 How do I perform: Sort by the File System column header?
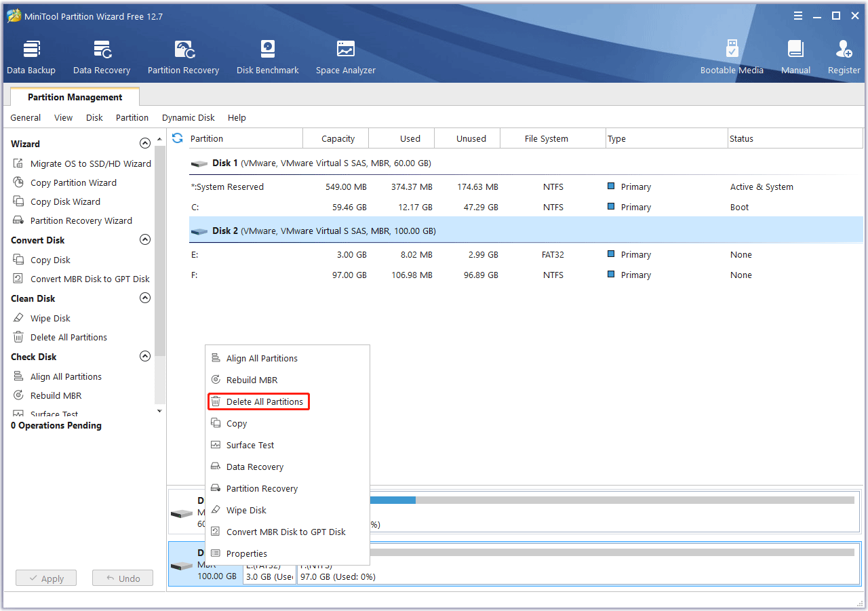click(553, 138)
